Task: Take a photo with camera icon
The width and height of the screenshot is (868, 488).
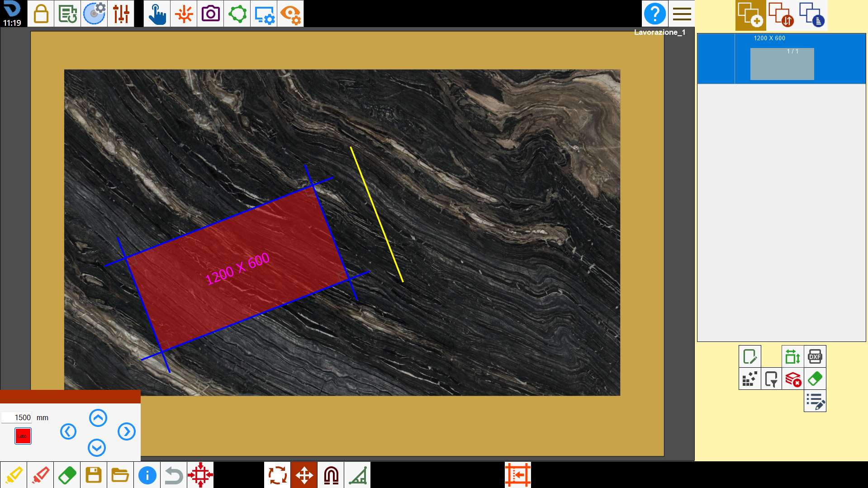Action: click(x=210, y=14)
